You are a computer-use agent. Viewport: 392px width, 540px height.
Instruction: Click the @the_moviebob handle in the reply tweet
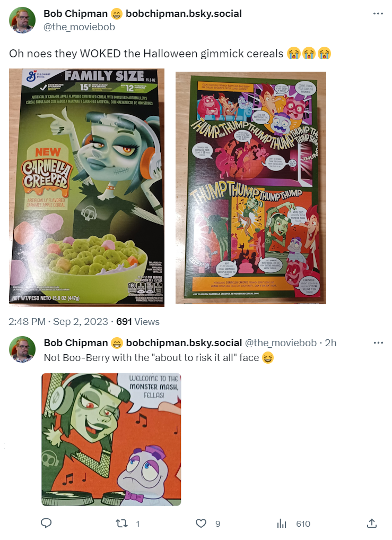click(281, 342)
